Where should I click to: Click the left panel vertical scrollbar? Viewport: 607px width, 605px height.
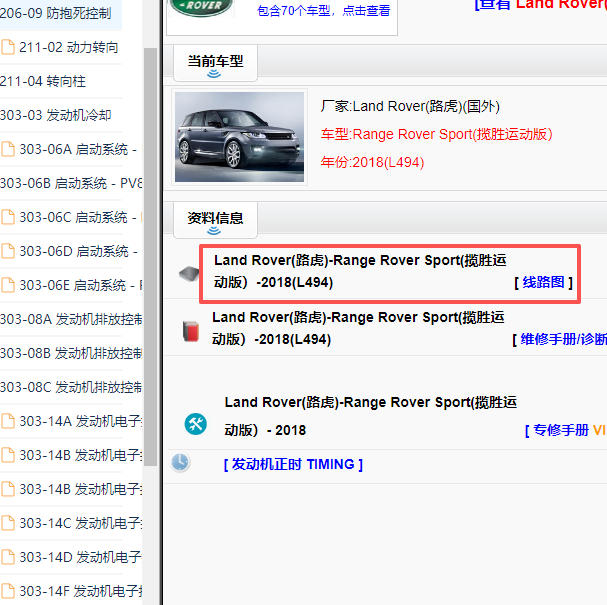click(x=151, y=255)
